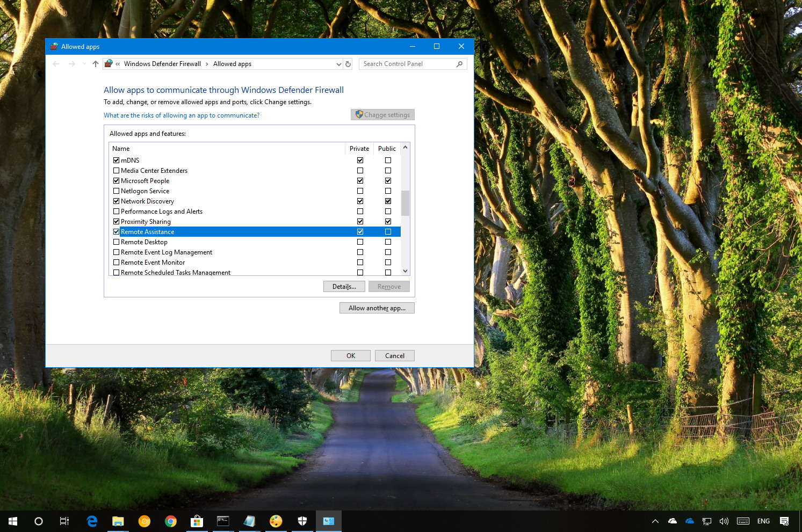Image resolution: width=802 pixels, height=532 pixels.
Task: Open the Action Center notifications icon
Action: tap(784, 521)
